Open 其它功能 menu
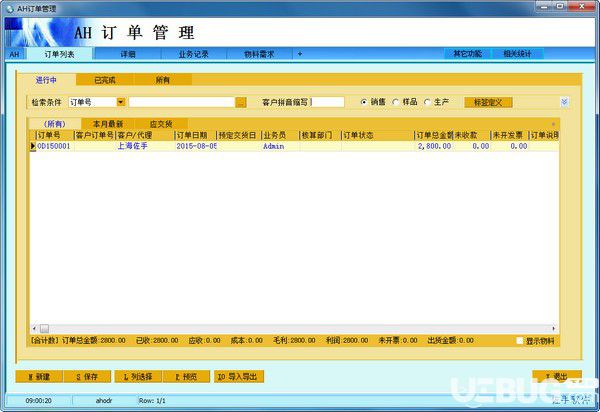This screenshot has height=412, width=600. pos(467,54)
